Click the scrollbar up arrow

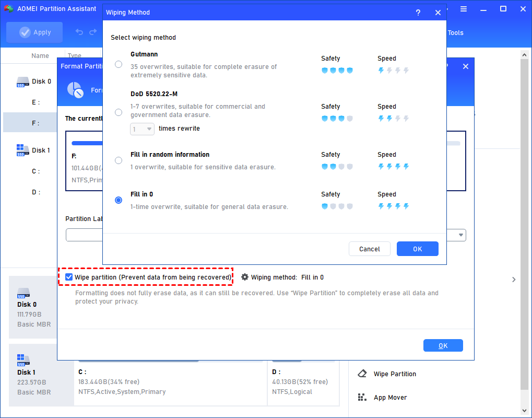pyautogui.click(x=524, y=55)
